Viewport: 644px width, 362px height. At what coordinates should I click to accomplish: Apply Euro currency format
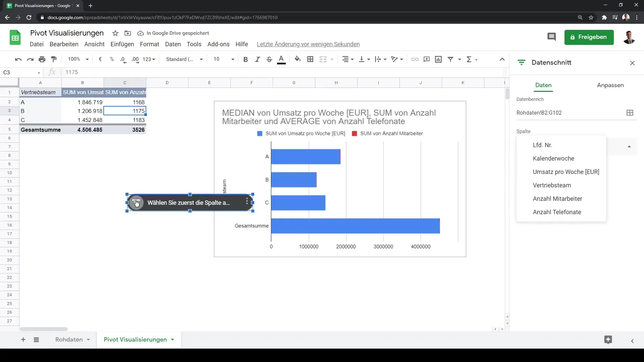click(x=100, y=59)
